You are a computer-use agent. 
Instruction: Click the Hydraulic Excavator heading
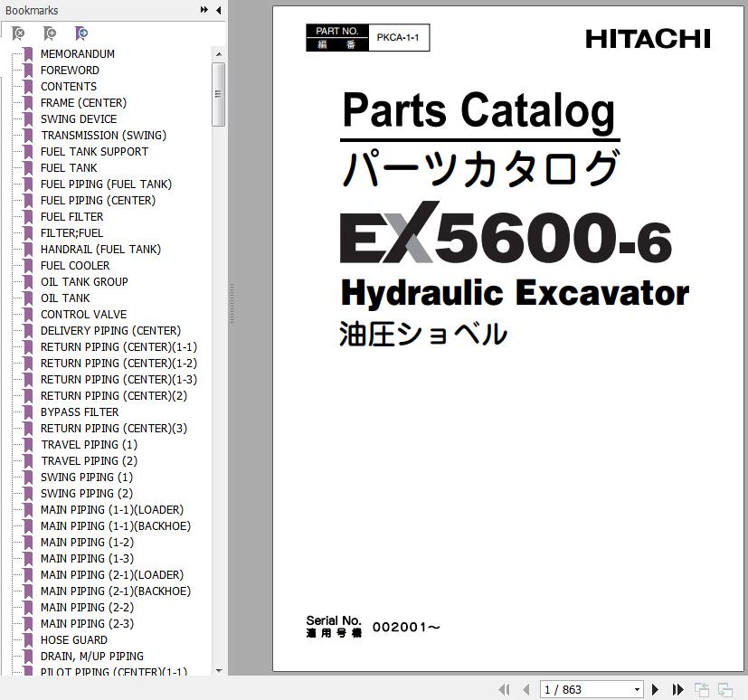click(x=515, y=292)
